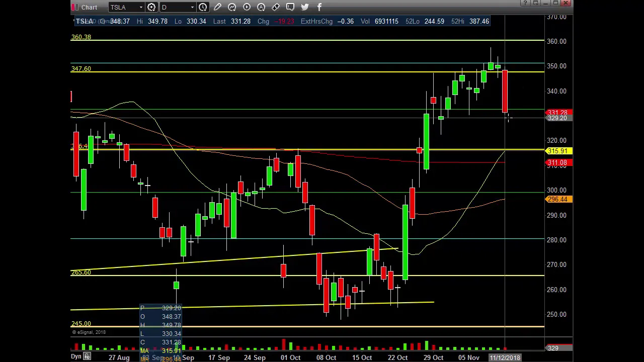Click the 360.00 price axis label
Screen dimensions: 644x362
pyautogui.click(x=557, y=41)
